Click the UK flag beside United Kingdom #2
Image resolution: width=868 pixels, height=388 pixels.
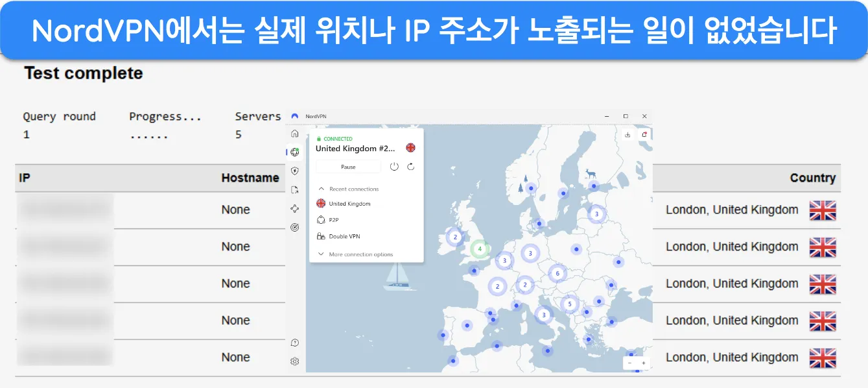pos(410,148)
